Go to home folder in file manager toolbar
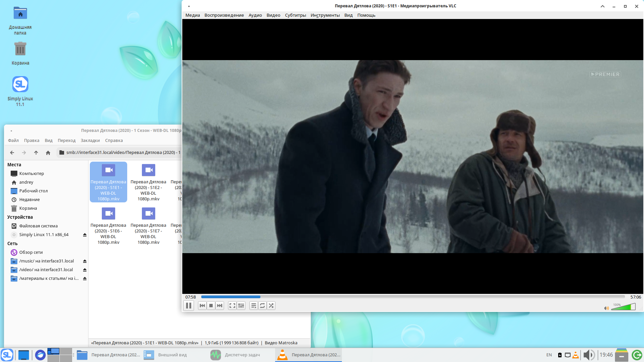Viewport: 644px width, 362px height. point(48,153)
